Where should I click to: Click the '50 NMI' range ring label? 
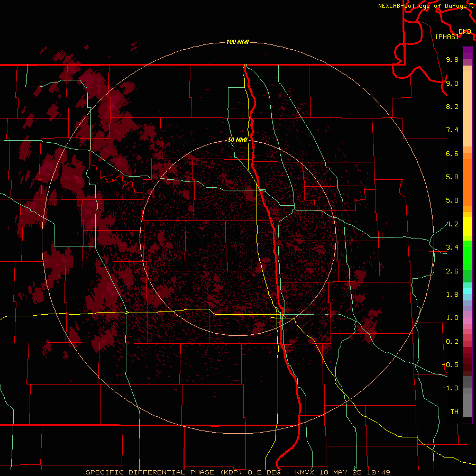pos(237,140)
